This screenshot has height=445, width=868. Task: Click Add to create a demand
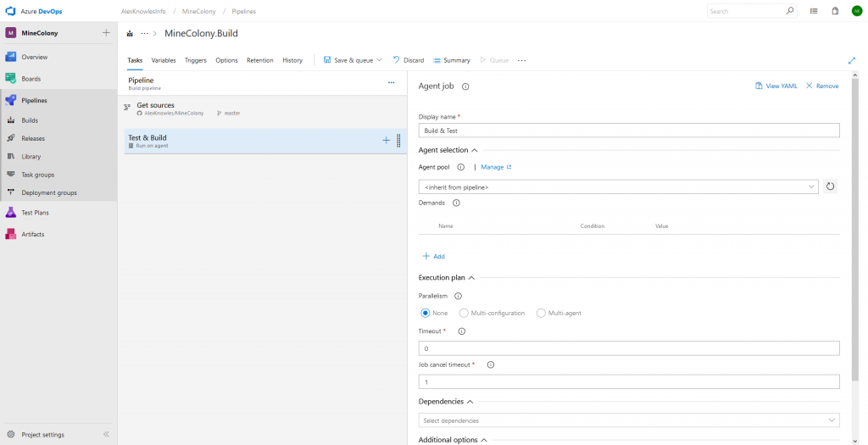(433, 256)
